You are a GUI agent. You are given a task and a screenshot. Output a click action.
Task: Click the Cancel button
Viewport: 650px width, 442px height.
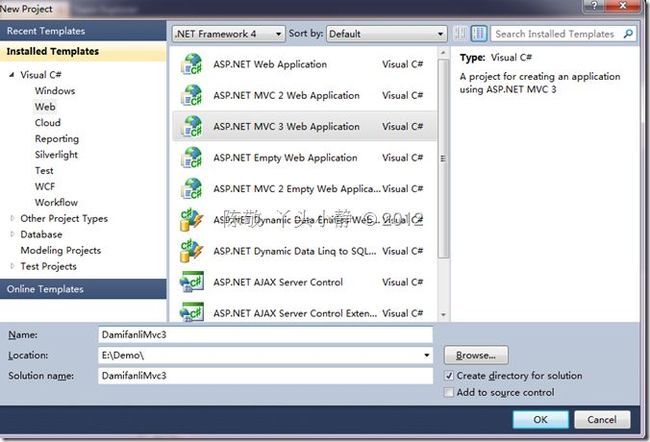point(602,420)
